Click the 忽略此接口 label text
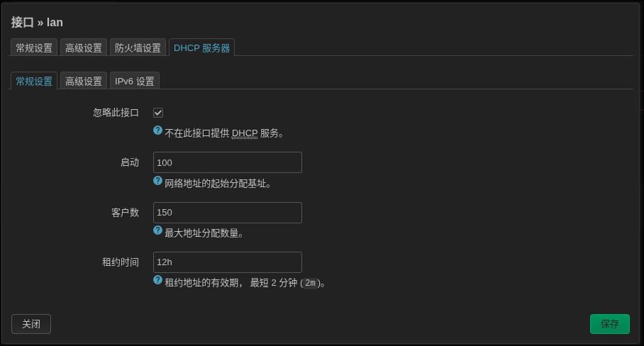 pyautogui.click(x=116, y=113)
